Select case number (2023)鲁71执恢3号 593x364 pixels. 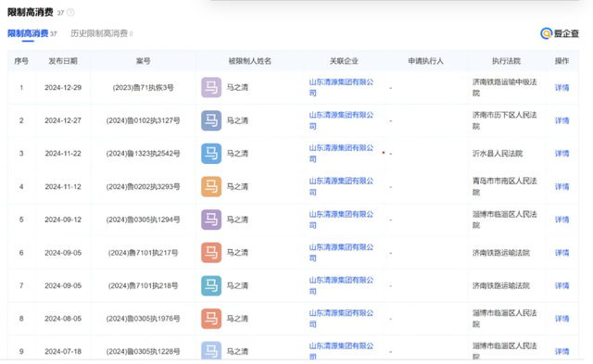143,88
